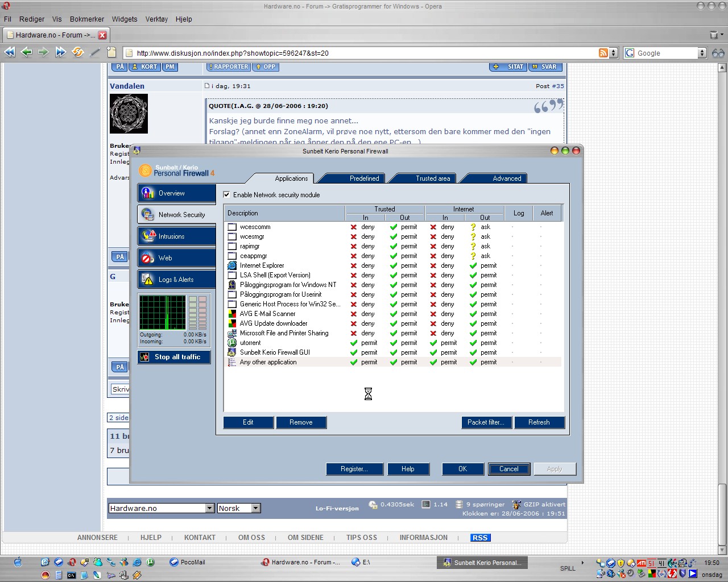The width and height of the screenshot is (728, 582).
Task: Open Packet filter dialog
Action: (486, 422)
